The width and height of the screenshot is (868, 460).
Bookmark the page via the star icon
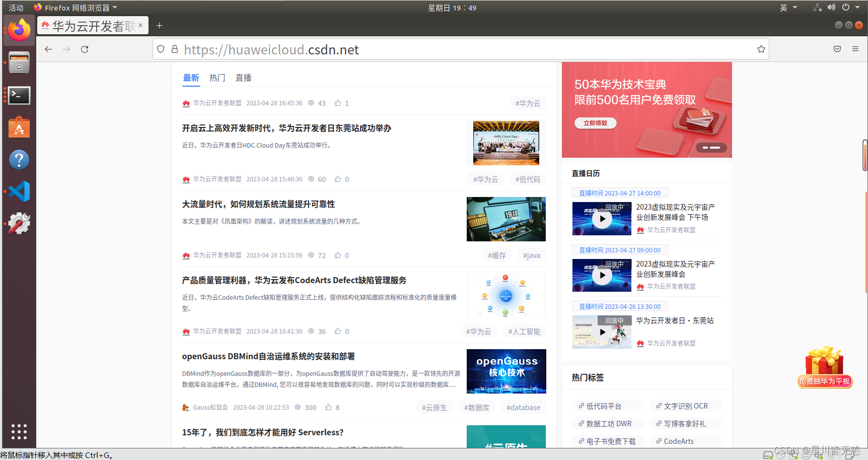(x=761, y=49)
